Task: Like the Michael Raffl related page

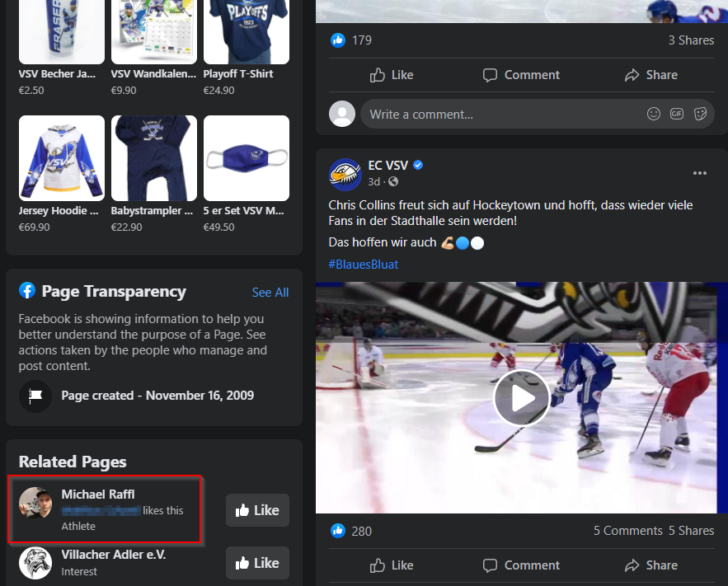Action: click(x=257, y=510)
